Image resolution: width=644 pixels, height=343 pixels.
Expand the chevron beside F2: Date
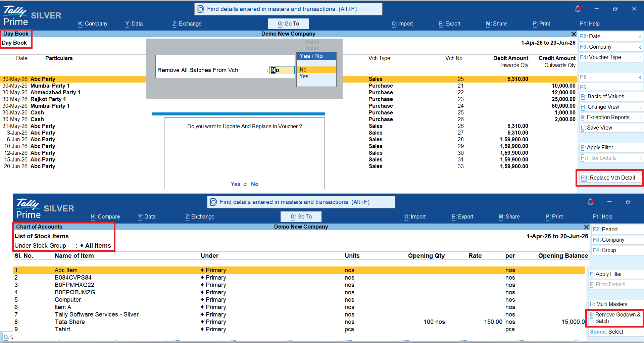tap(640, 37)
